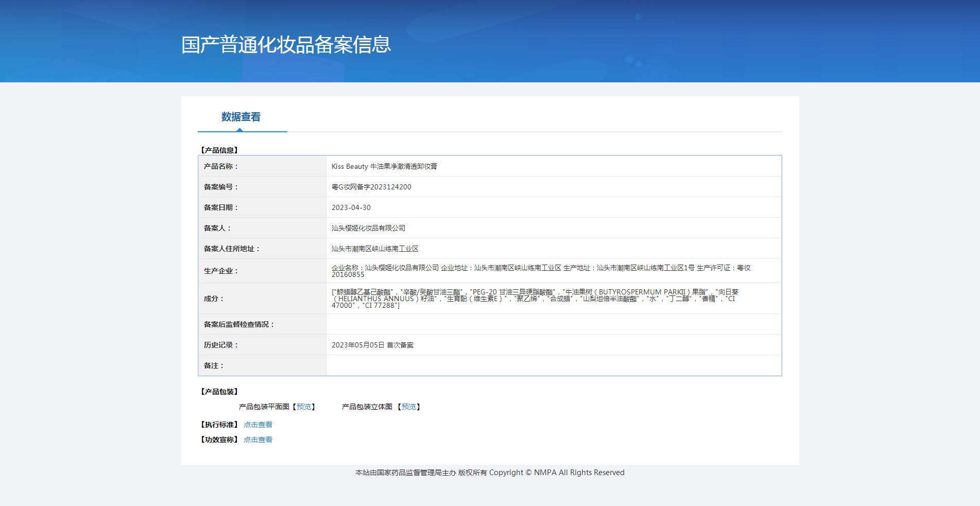This screenshot has height=506, width=980.
Task: Click the 【产品包装】 section heading
Action: pos(219,392)
